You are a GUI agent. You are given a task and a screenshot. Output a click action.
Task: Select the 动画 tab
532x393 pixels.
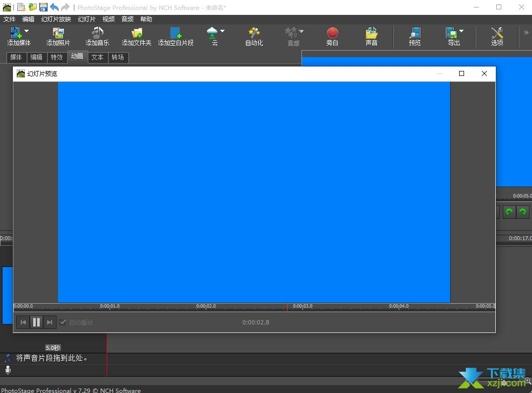tap(77, 57)
